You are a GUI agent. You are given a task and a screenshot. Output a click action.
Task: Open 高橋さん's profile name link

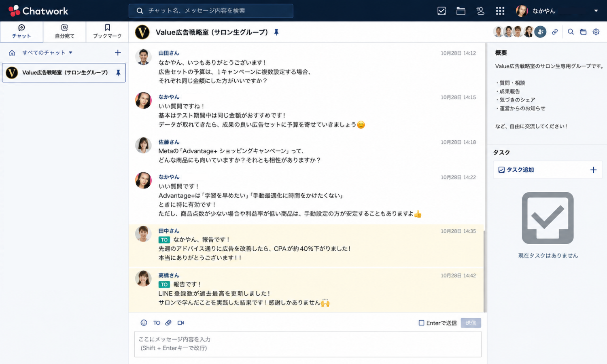(169, 275)
